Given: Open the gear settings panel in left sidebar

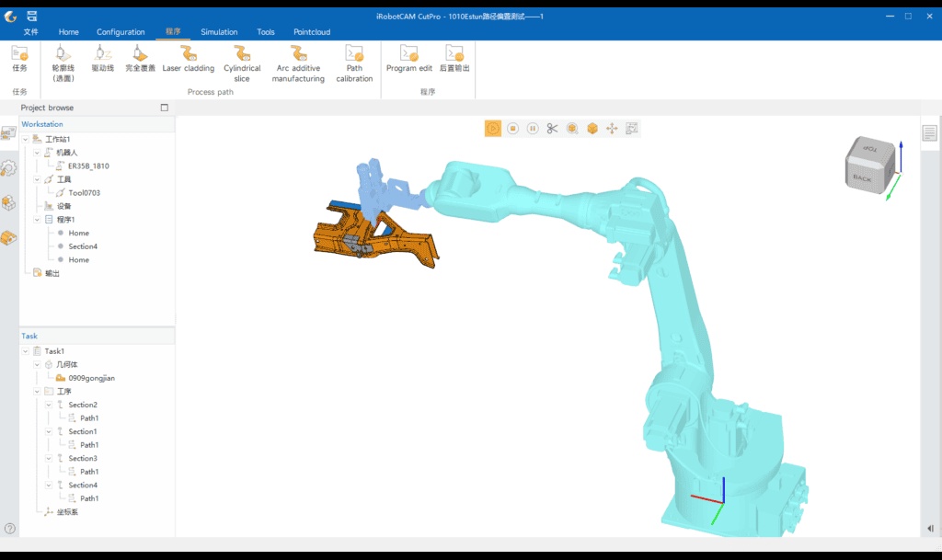Looking at the screenshot, I should (8, 168).
